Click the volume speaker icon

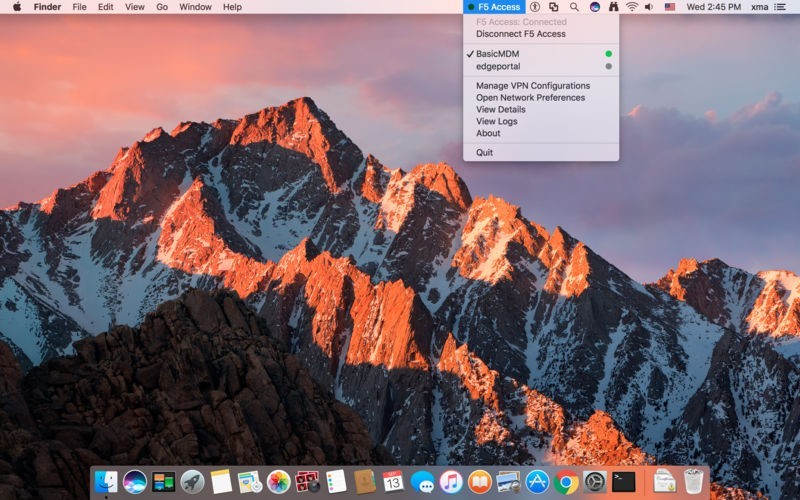tap(650, 7)
